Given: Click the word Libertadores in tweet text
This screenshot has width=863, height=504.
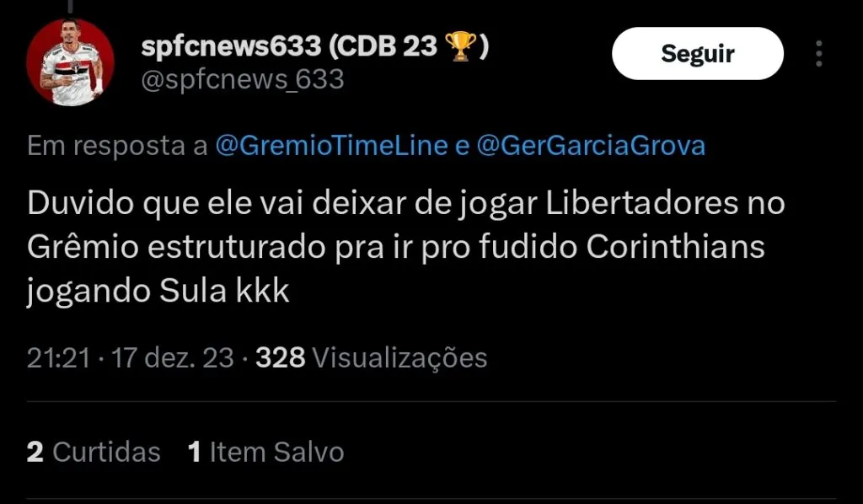Looking at the screenshot, I should 641,203.
